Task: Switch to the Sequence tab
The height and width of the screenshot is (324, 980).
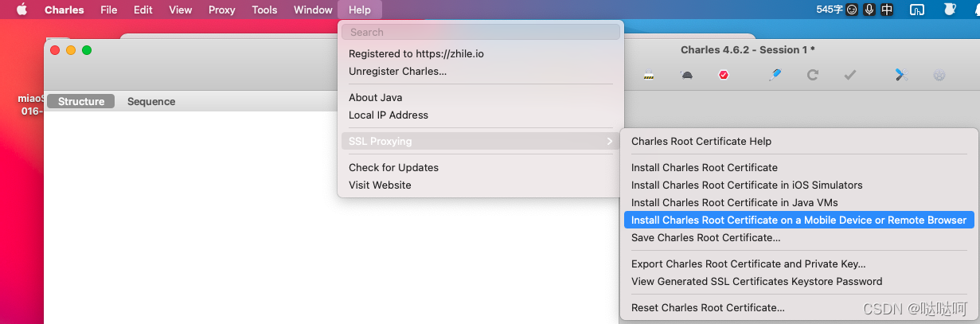Action: point(151,102)
